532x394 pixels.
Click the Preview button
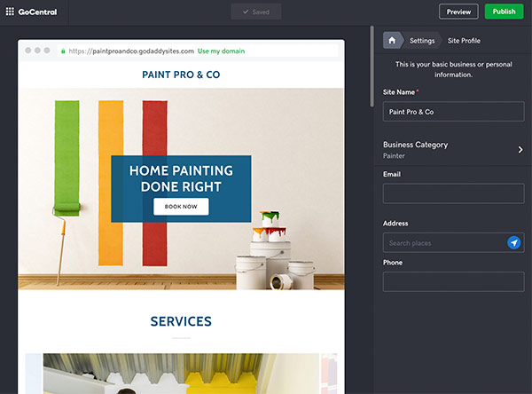pyautogui.click(x=458, y=12)
